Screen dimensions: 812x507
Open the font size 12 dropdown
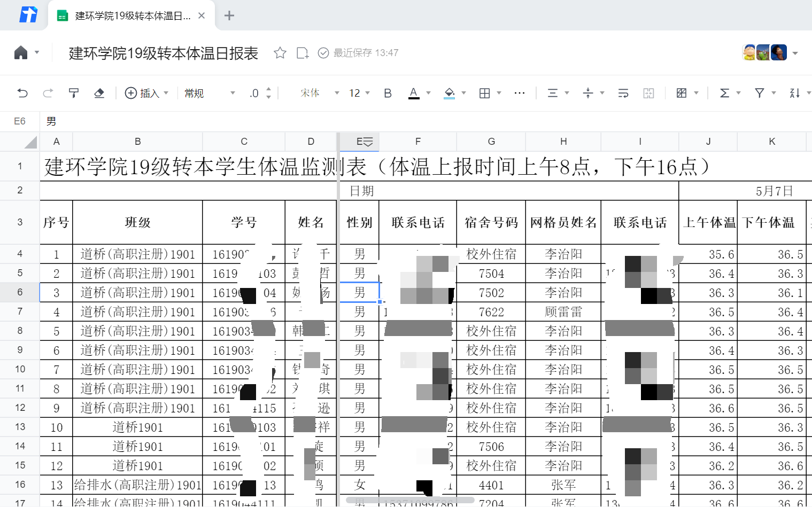(x=359, y=93)
